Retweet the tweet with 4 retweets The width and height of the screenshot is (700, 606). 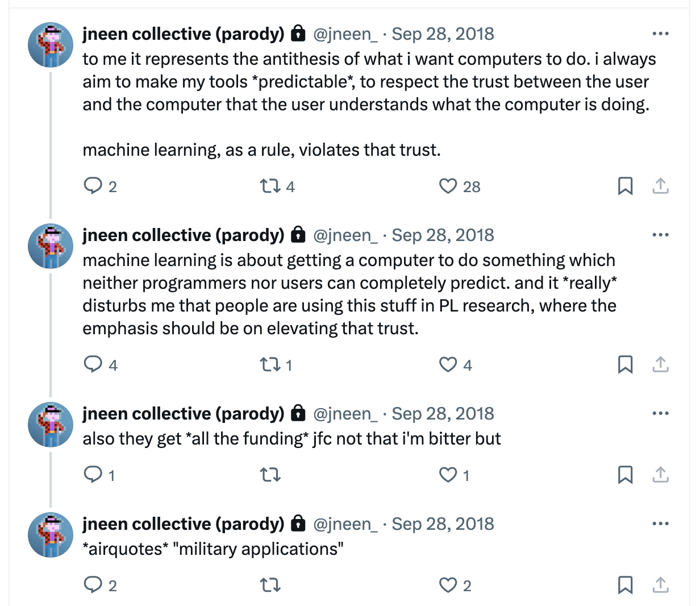269,186
